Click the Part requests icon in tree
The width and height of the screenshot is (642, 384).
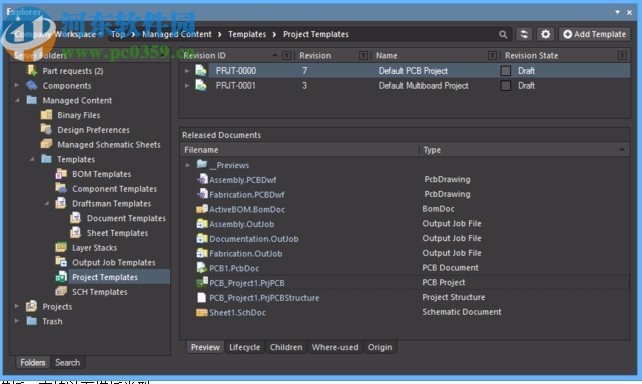click(x=32, y=70)
